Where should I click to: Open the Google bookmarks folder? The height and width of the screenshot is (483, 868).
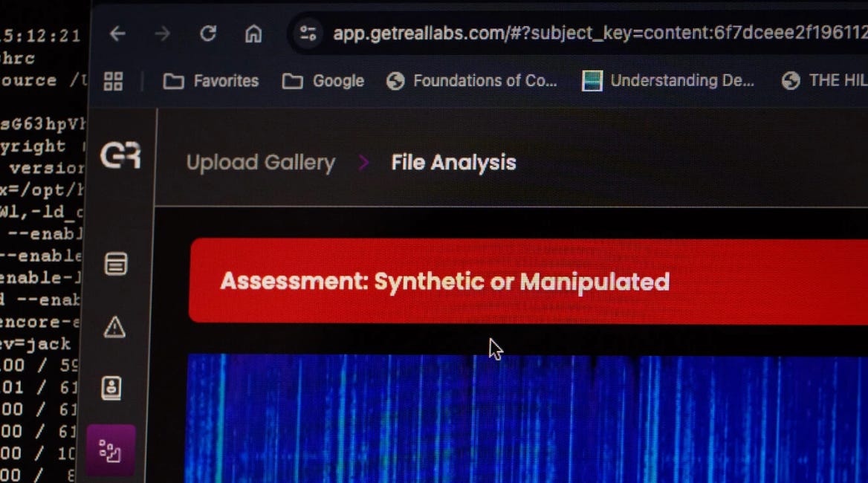pyautogui.click(x=323, y=81)
